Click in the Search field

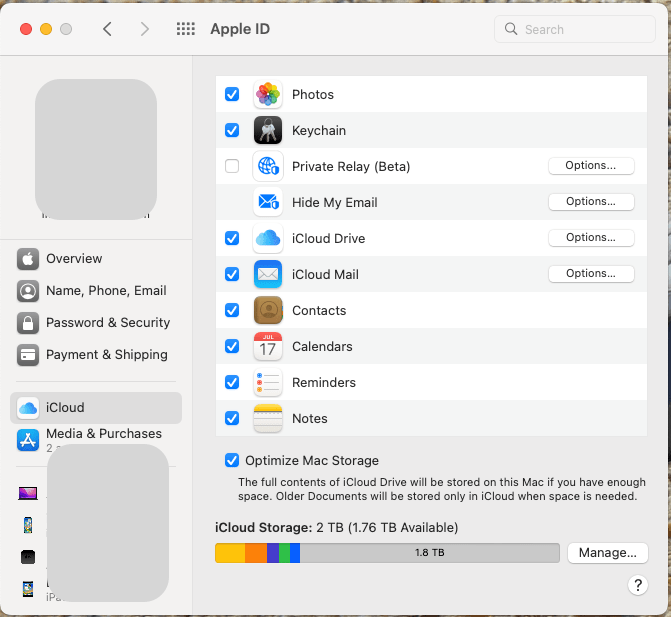coord(575,29)
